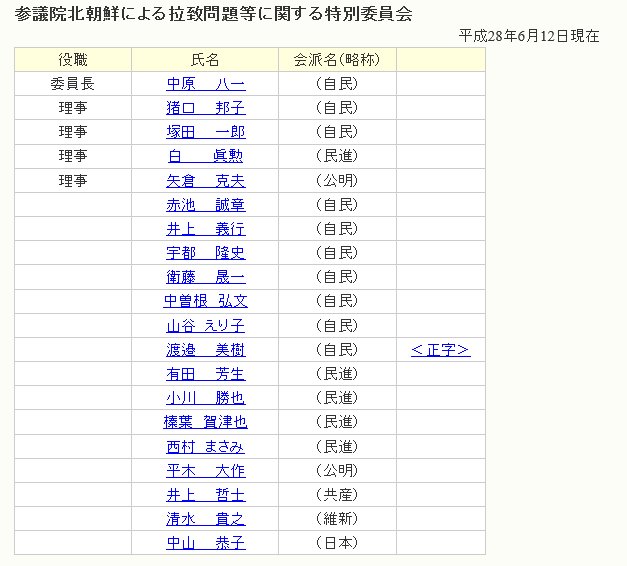Open the 赤池 誠章 link
Image resolution: width=627 pixels, height=566 pixels.
pyautogui.click(x=206, y=205)
